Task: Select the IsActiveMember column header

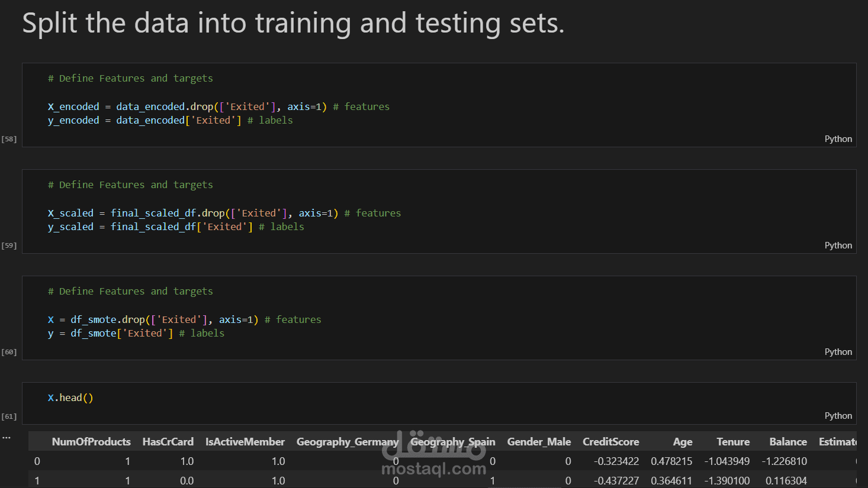Action: (245, 442)
